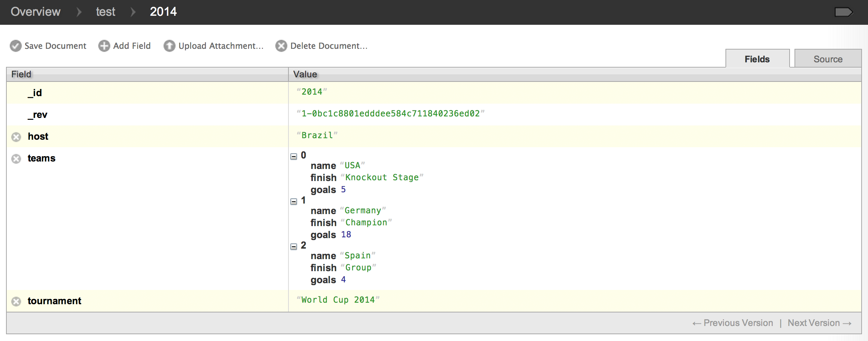
Task: Click the "Brazil" host value
Action: click(317, 135)
